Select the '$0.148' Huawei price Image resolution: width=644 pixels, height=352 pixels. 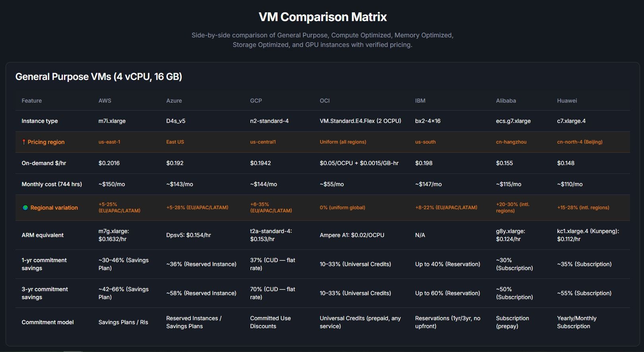click(x=566, y=163)
